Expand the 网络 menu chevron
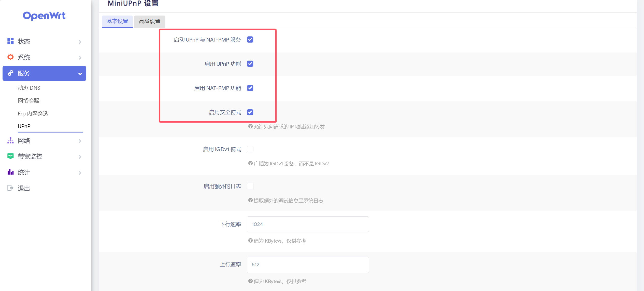Image resolution: width=644 pixels, height=291 pixels. tap(80, 141)
